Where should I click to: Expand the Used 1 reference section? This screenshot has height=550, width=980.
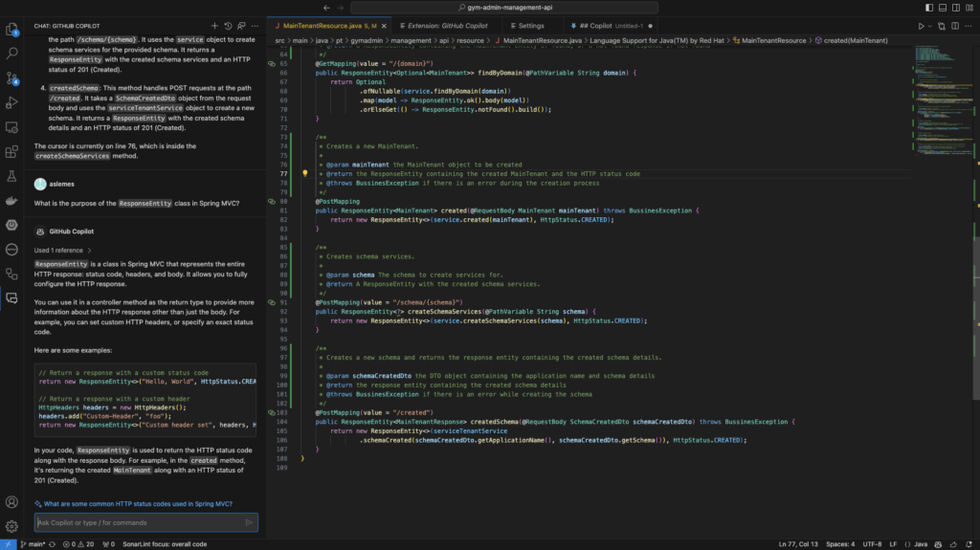coord(62,251)
